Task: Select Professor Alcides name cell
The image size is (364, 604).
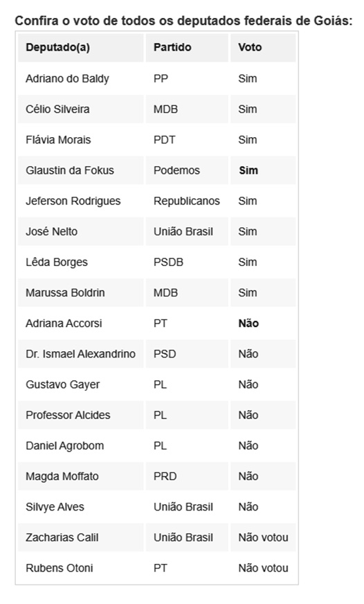Action: pos(81,415)
